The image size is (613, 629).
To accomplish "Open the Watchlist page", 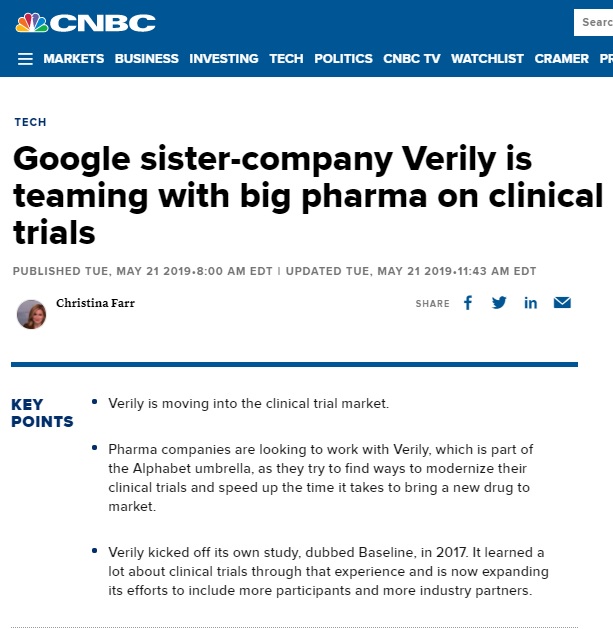I will coord(487,59).
